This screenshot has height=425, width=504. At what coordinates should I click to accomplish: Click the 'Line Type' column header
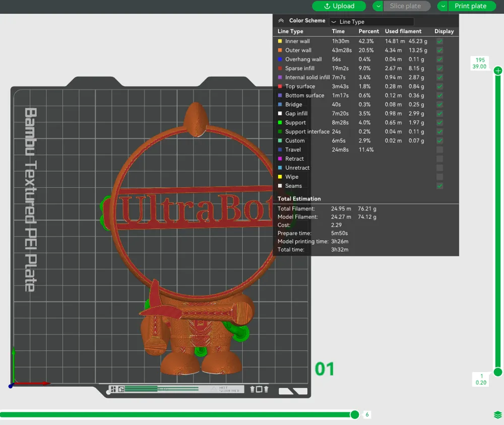290,31
